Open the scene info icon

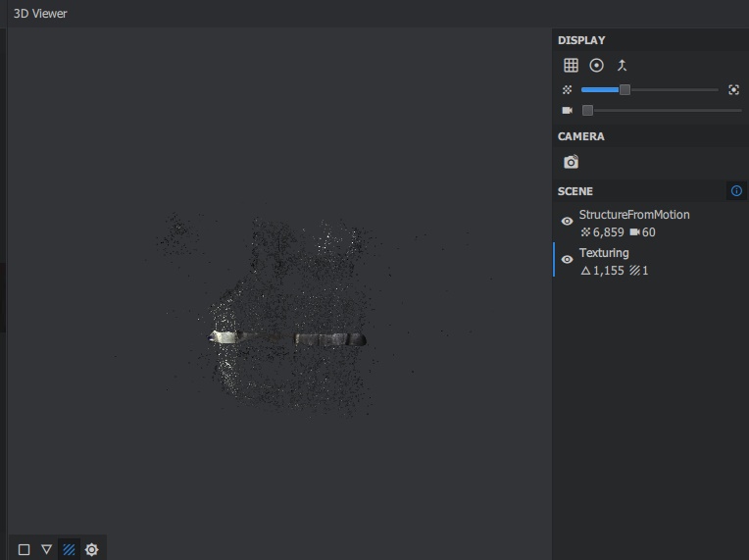tap(736, 191)
